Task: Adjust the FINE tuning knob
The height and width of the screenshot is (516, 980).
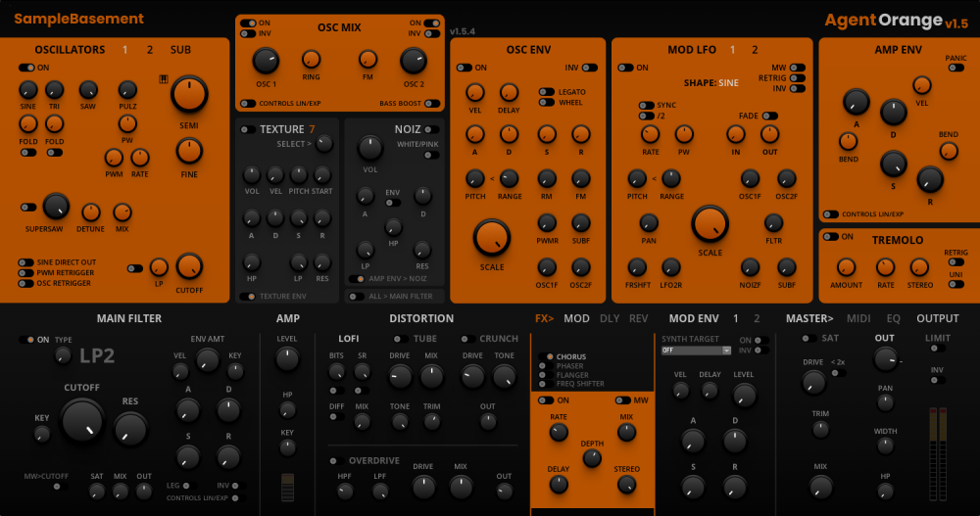Action: pyautogui.click(x=189, y=151)
